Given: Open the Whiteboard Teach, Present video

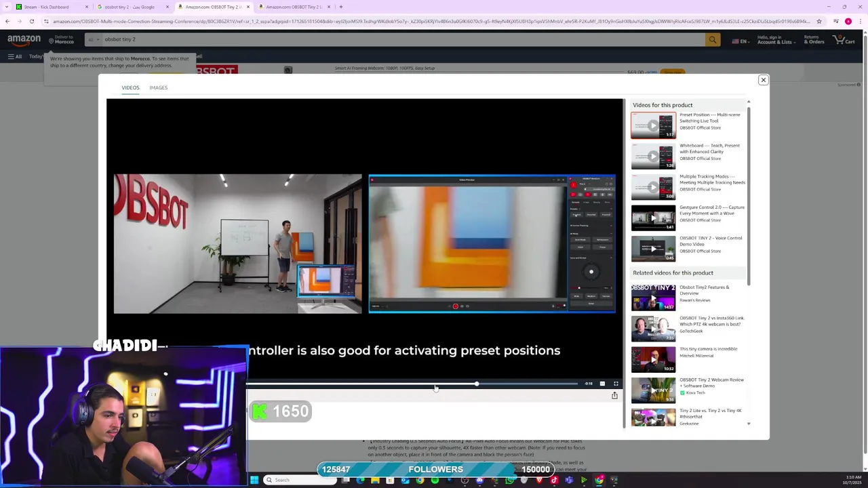Looking at the screenshot, I should click(653, 157).
